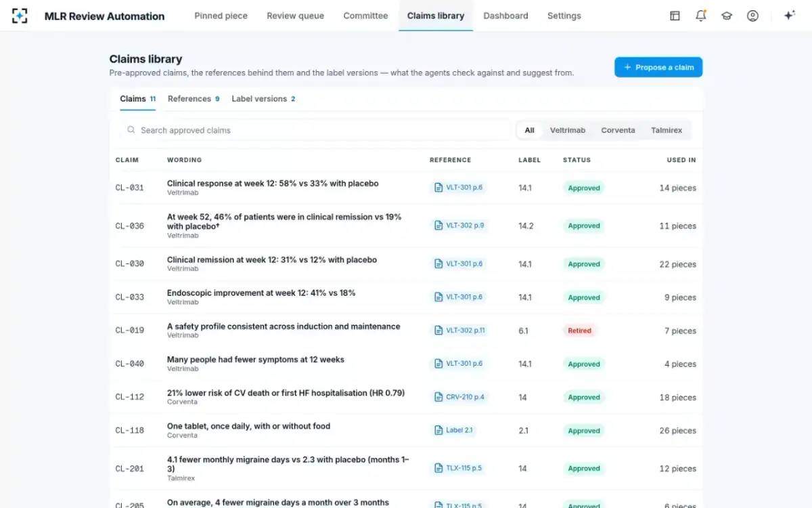812x508 pixels.
Task: Open VLT-302 p.9 reference link
Action: pyautogui.click(x=459, y=226)
